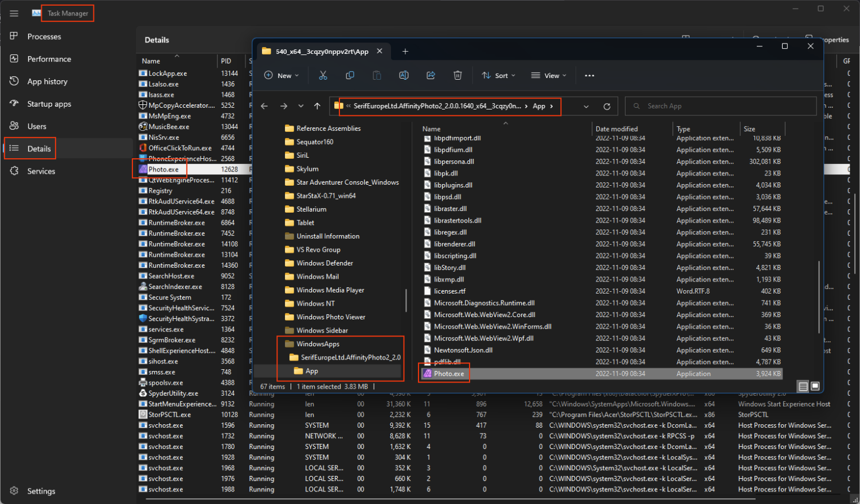Open Task Manager Settings via the gear icon

pyautogui.click(x=14, y=491)
